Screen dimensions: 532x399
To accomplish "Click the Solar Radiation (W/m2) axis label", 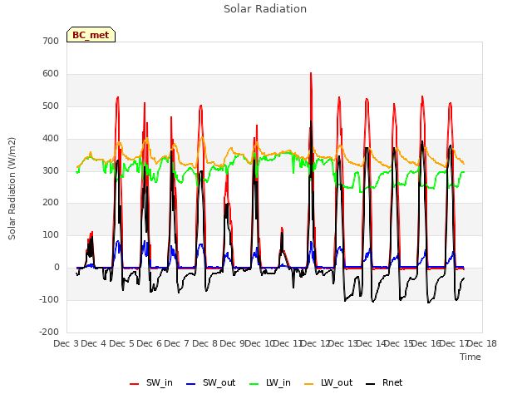I will (x=12, y=189).
